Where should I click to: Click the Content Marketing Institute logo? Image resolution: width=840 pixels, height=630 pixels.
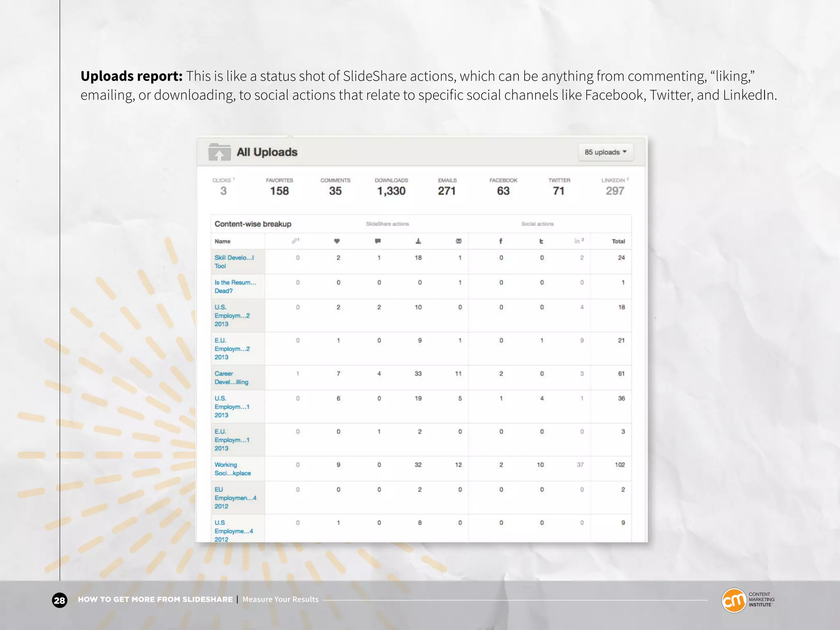pos(748,600)
